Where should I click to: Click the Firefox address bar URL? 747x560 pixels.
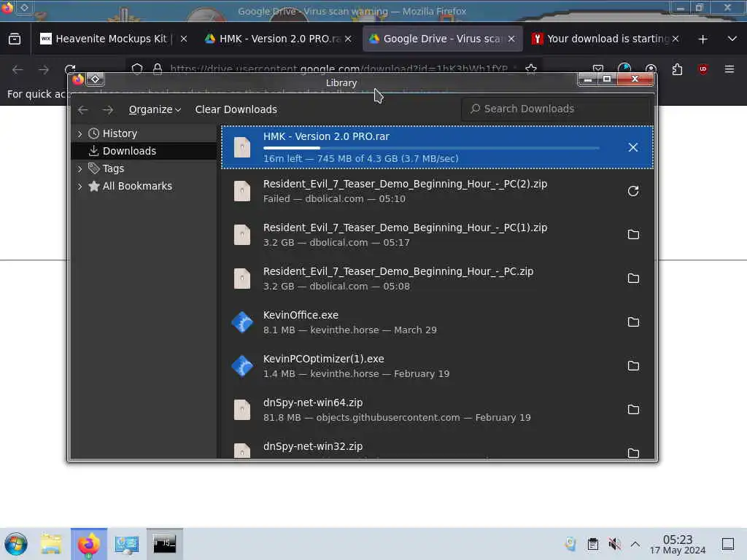click(x=338, y=69)
